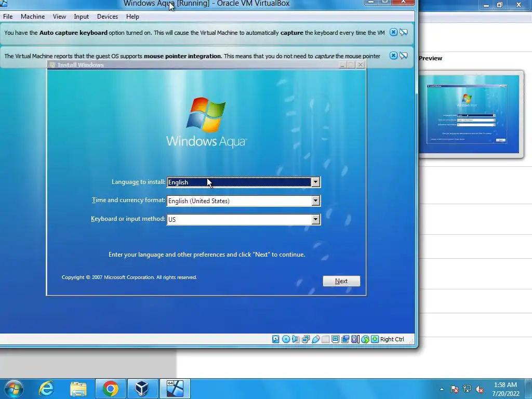Open the File menu
The height and width of the screenshot is (399, 532).
[x=8, y=16]
